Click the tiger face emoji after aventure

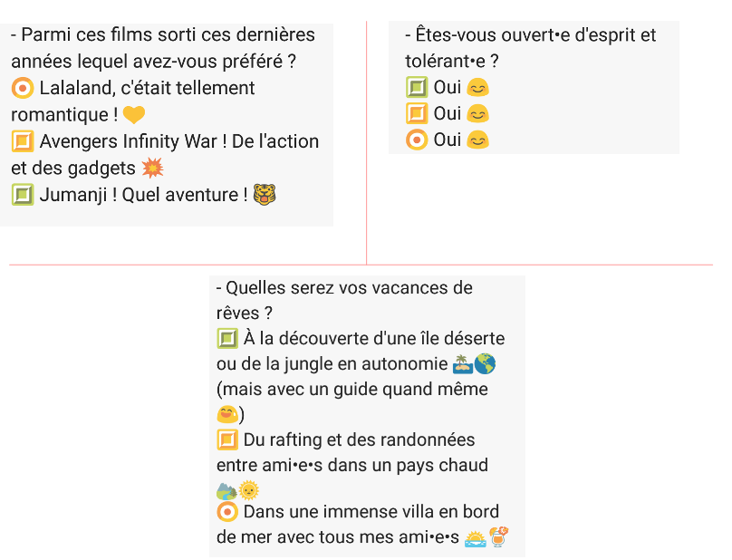265,195
